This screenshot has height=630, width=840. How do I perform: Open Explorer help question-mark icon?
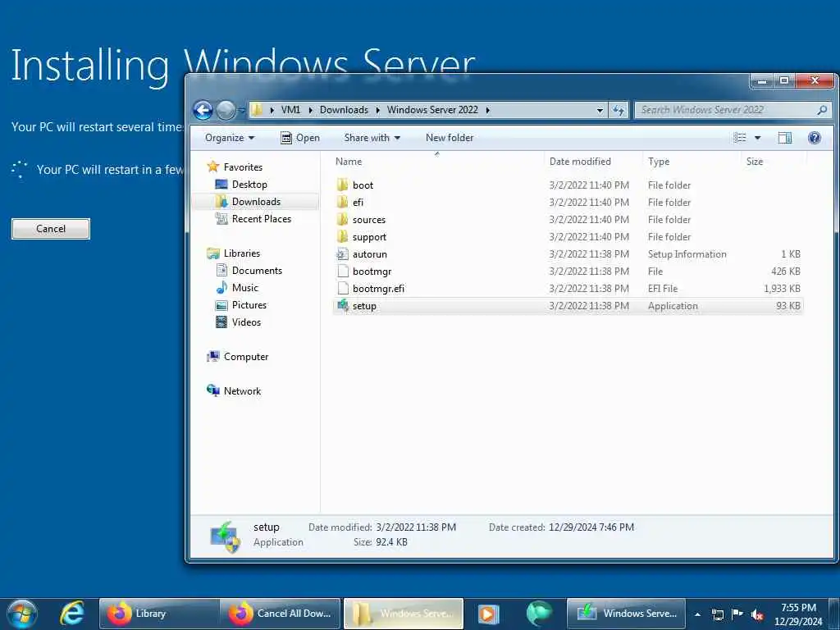[815, 138]
